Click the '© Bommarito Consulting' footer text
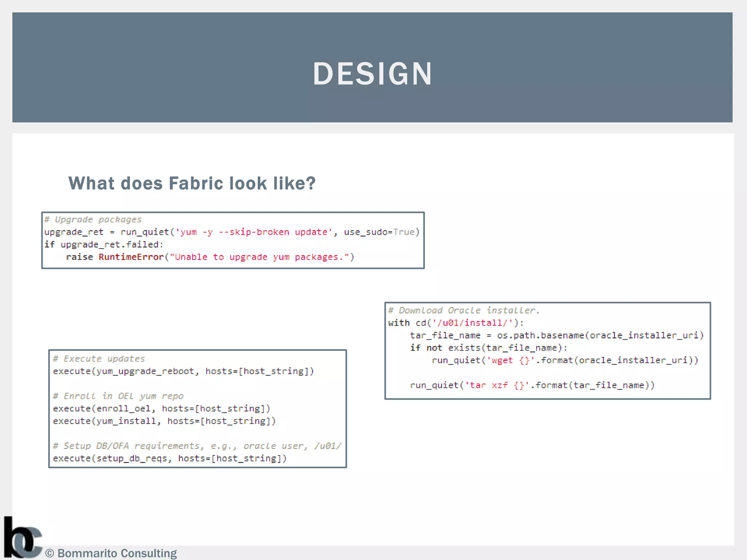Viewport: 747px width, 560px height. pyautogui.click(x=111, y=553)
